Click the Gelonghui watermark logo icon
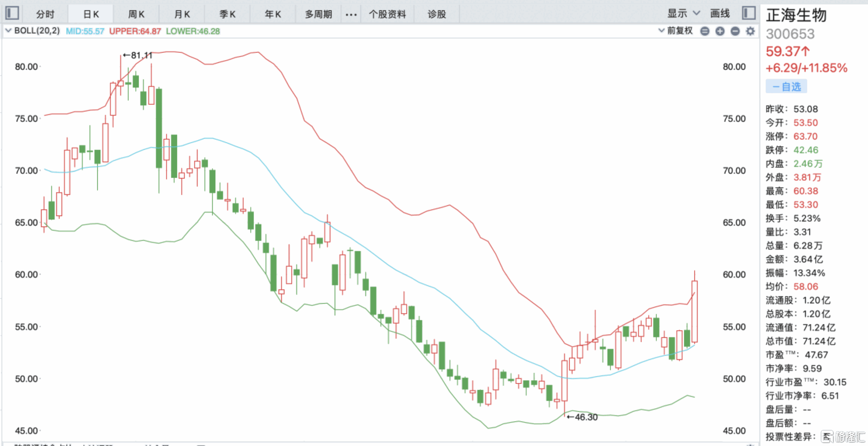868x446 pixels. click(827, 437)
